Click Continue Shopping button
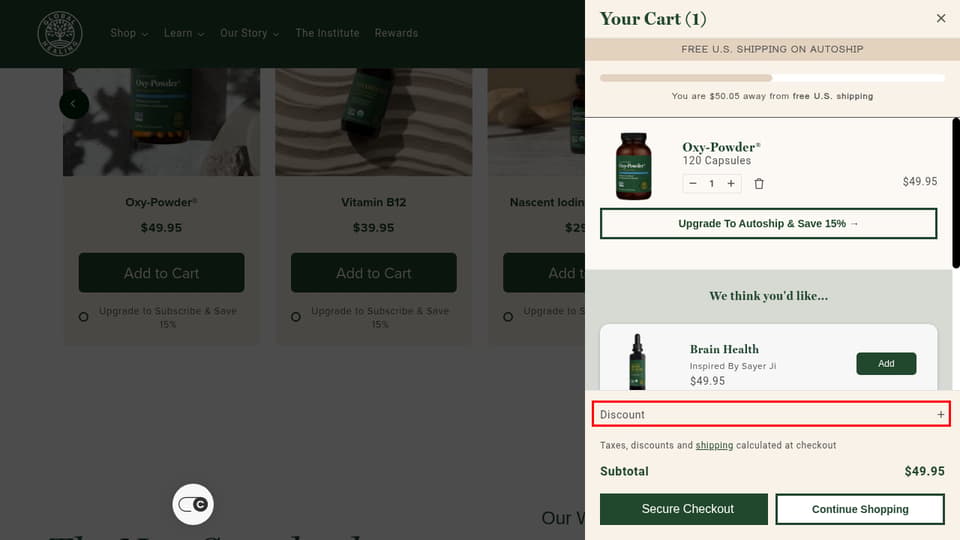 (x=860, y=509)
